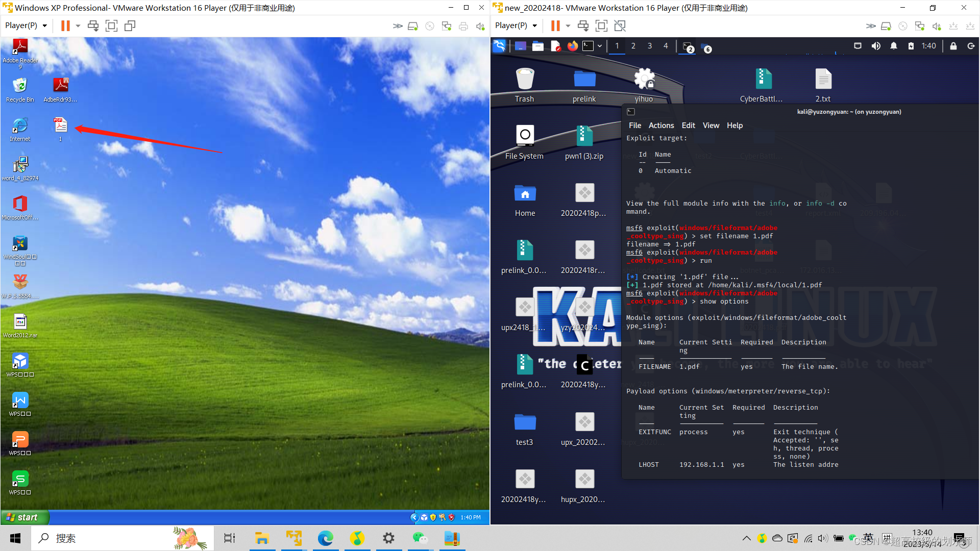Open the blue WPS writer shortcut

tap(20, 404)
